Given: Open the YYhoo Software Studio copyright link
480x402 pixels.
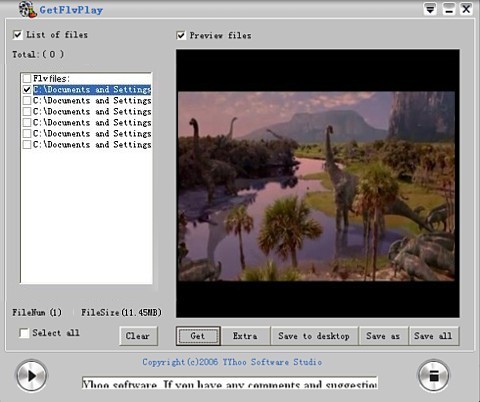Looking at the screenshot, I should click(232, 362).
